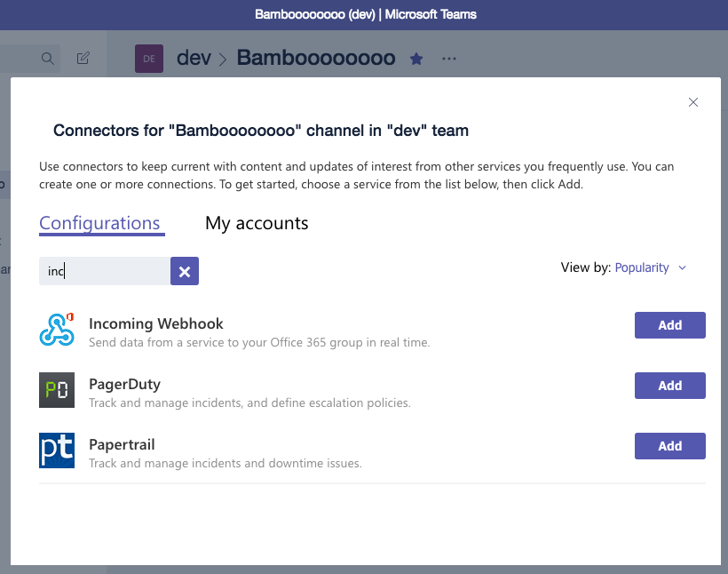728x574 pixels.
Task: Click the Incoming Webhook icon
Action: 57,330
